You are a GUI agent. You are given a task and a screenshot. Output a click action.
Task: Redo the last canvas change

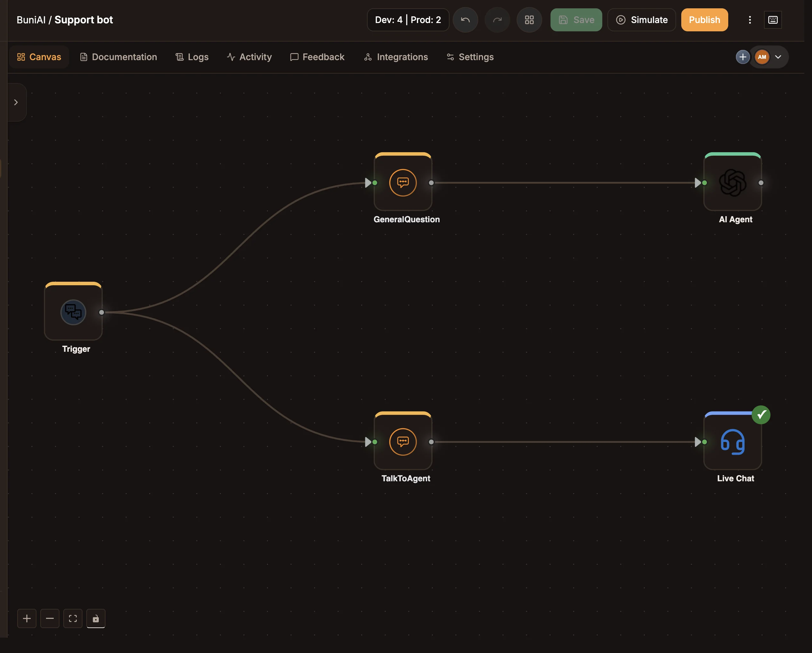[x=497, y=20]
